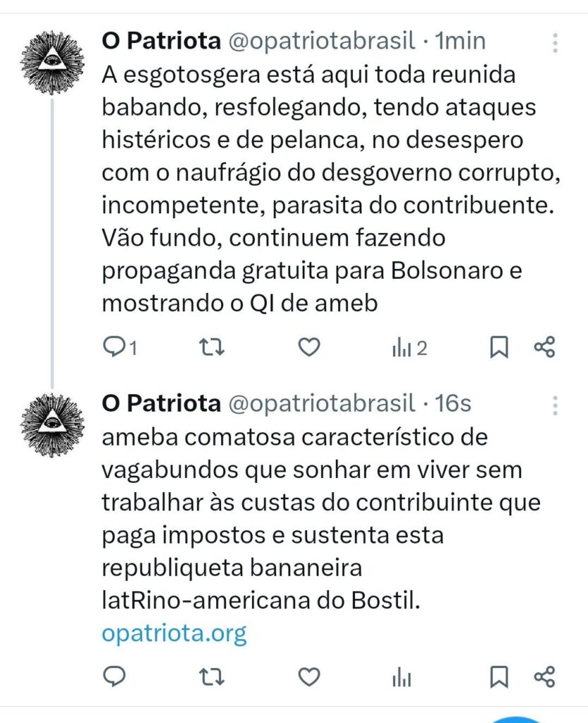Open @opatriotabrasil handle in first tweet

click(322, 41)
